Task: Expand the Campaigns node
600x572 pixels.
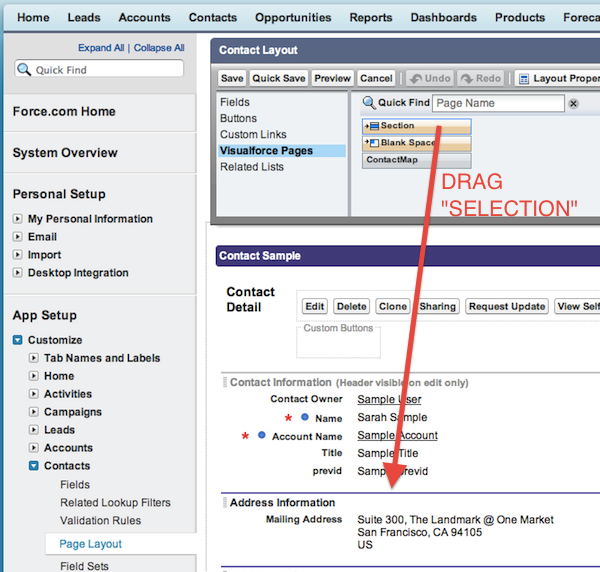Action: tap(34, 412)
